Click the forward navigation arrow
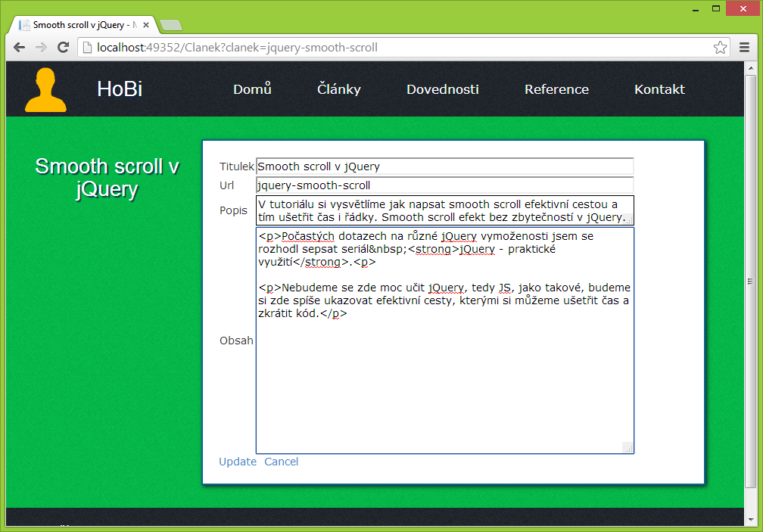The height and width of the screenshot is (532, 763). point(41,46)
